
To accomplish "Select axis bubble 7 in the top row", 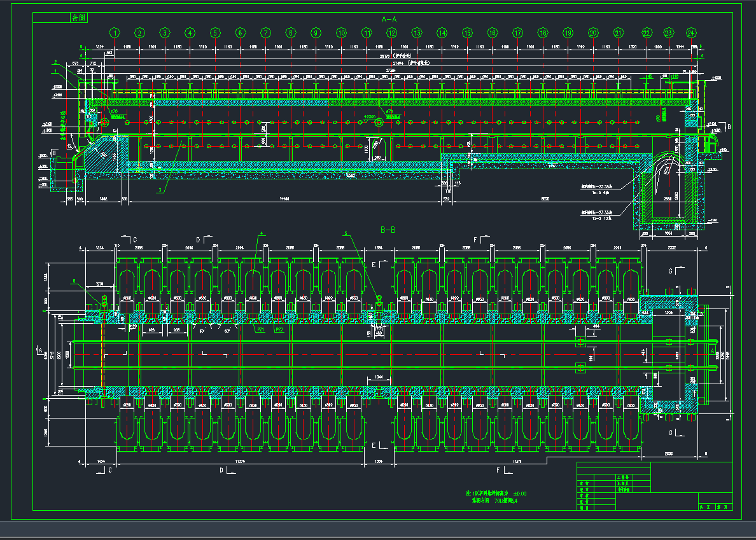I will [x=265, y=32].
